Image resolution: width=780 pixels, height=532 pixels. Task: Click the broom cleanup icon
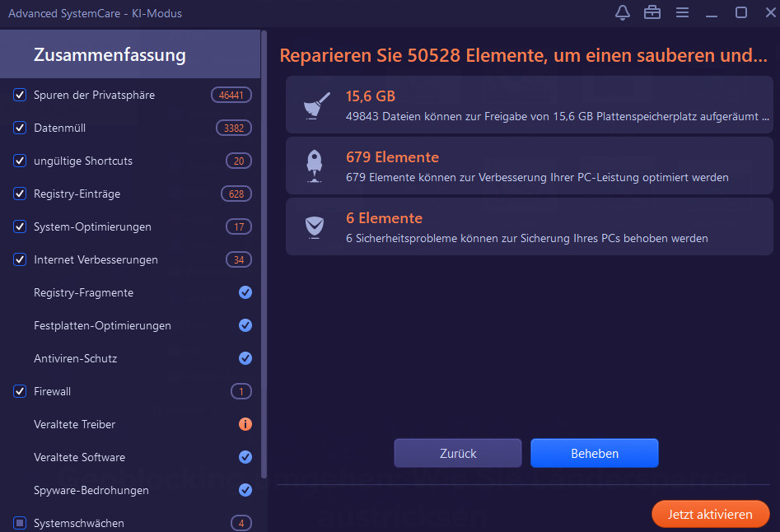coord(316,105)
